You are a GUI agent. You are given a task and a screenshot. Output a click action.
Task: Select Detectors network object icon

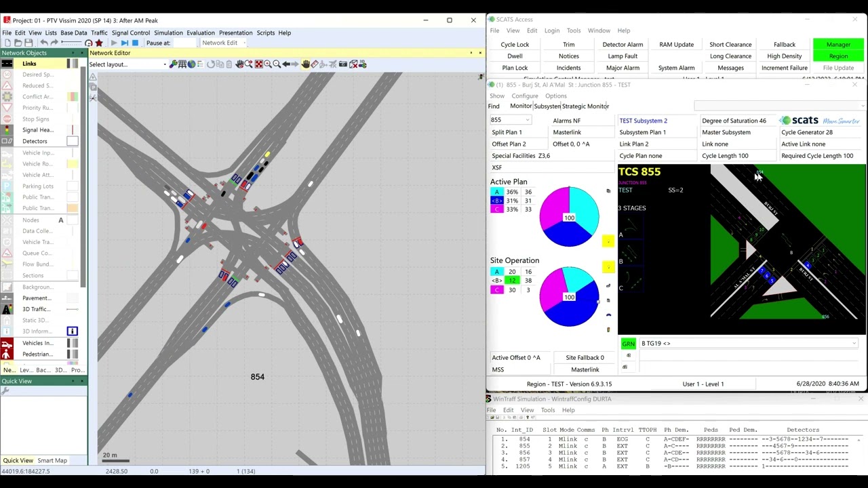click(7, 141)
